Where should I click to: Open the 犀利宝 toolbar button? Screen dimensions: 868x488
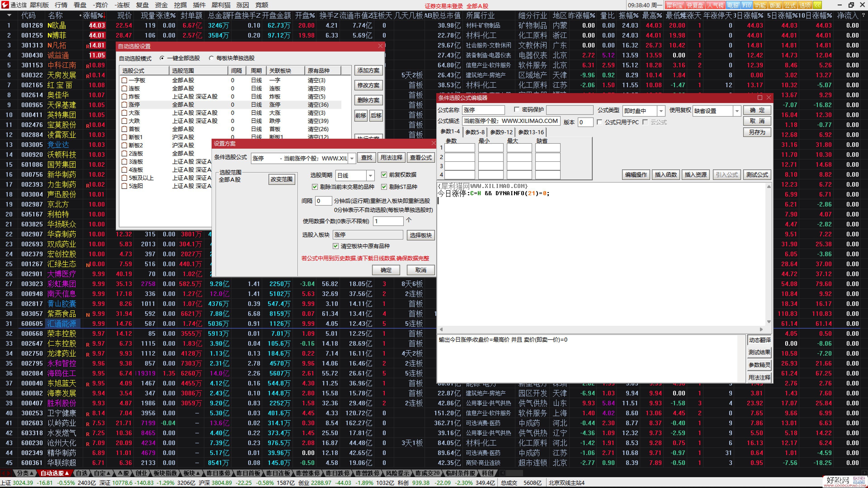(x=675, y=5)
